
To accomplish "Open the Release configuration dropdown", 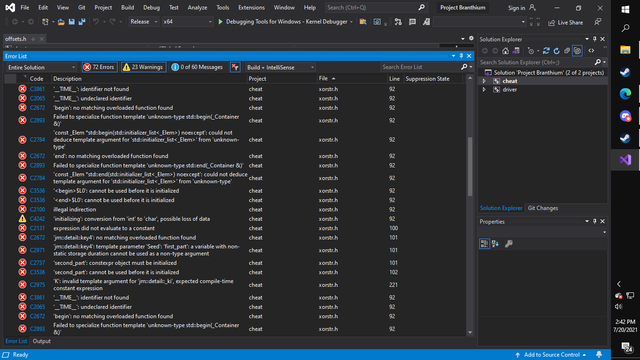I will [143, 22].
